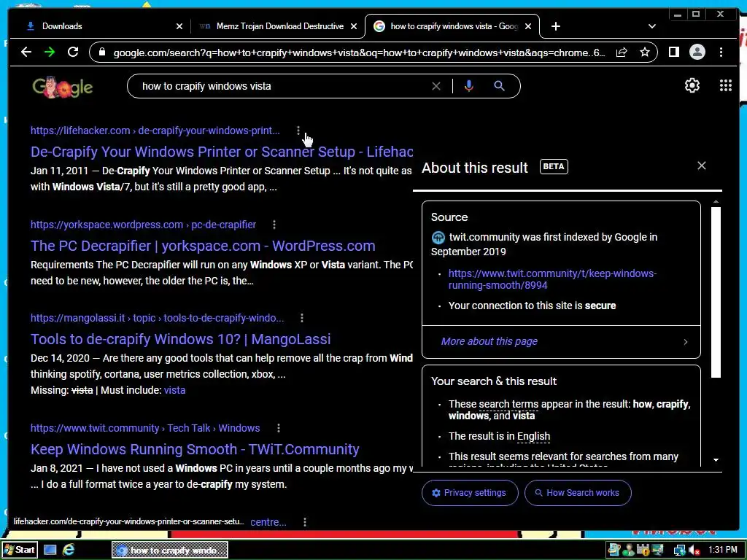Open Chrome's three-dot main menu
Image resolution: width=747 pixels, height=560 pixels.
[x=721, y=52]
